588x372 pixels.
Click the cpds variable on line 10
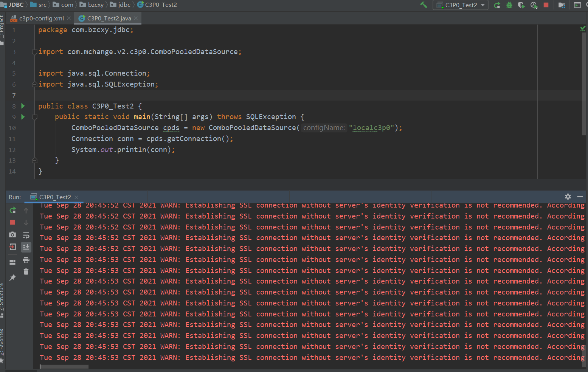[171, 128]
